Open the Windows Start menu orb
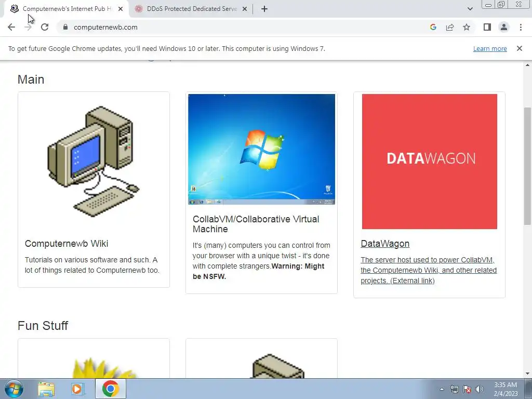 tap(14, 389)
